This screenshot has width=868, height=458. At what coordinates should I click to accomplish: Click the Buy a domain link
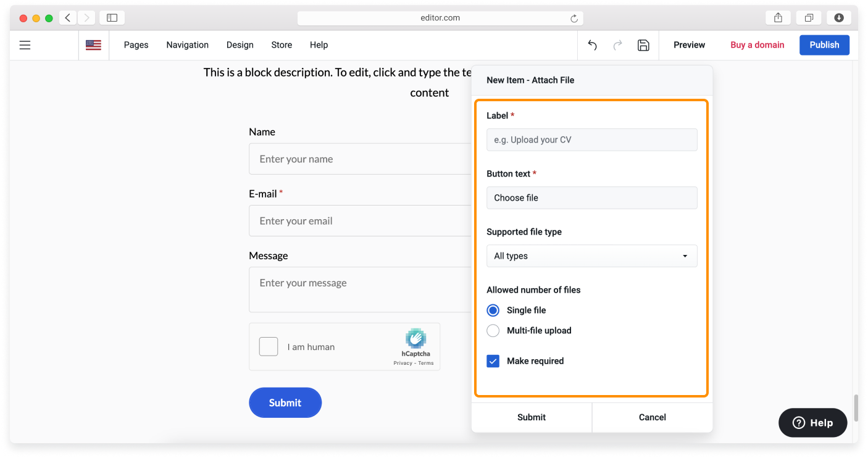pos(757,45)
